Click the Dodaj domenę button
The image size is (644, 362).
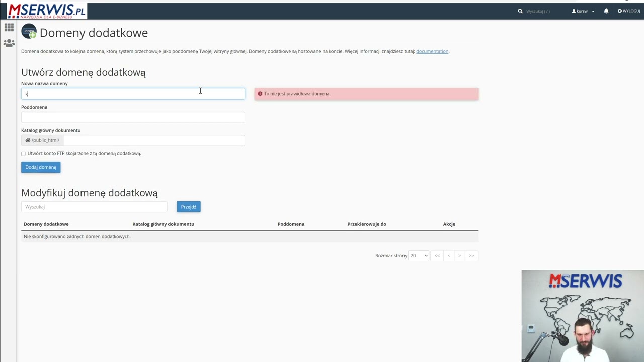(41, 167)
